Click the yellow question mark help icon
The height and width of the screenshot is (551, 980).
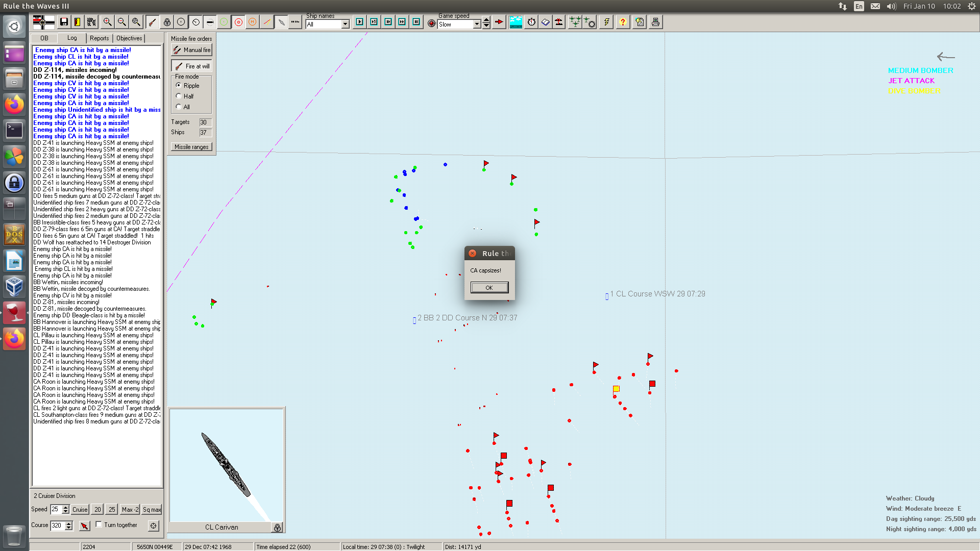tap(622, 22)
